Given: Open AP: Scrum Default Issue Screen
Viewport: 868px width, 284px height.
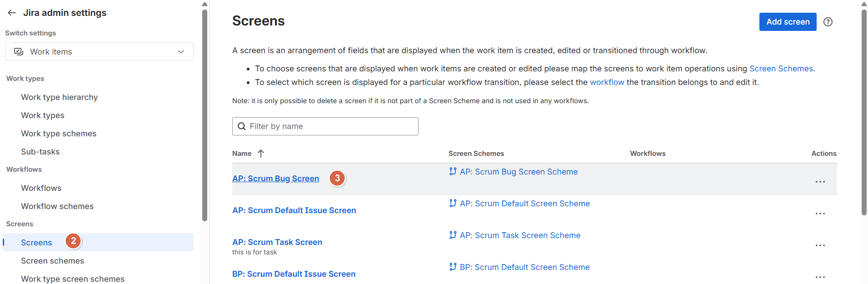Looking at the screenshot, I should tap(294, 210).
